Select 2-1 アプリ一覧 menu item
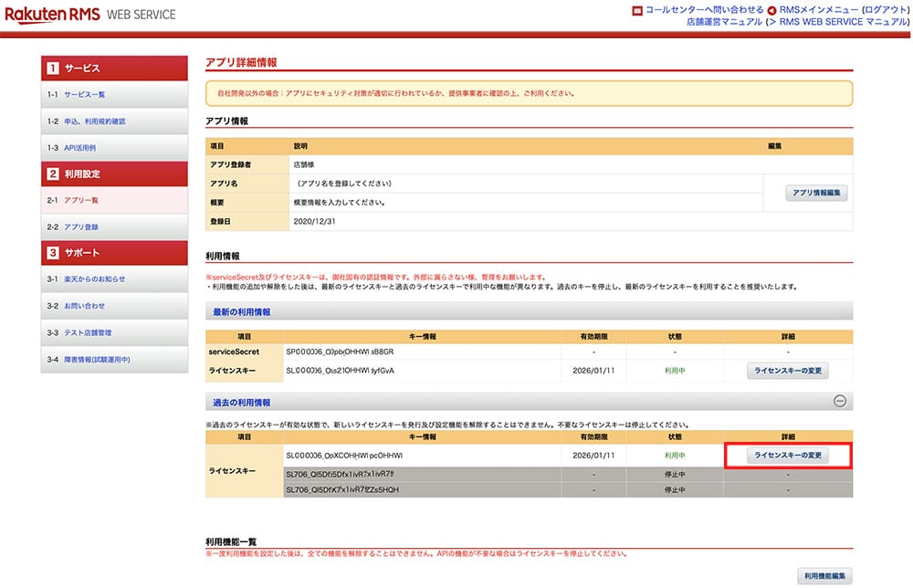The height and width of the screenshot is (588, 913). click(81, 200)
